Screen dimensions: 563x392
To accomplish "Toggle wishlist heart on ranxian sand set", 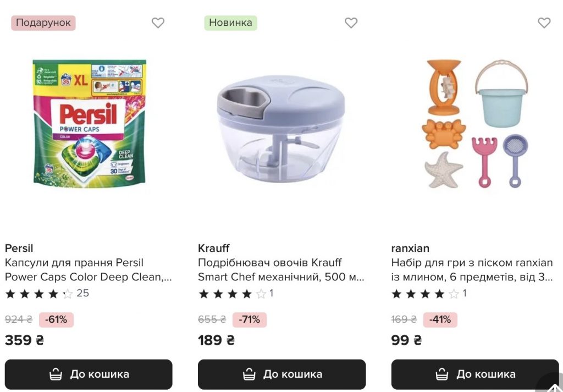I will (x=544, y=23).
